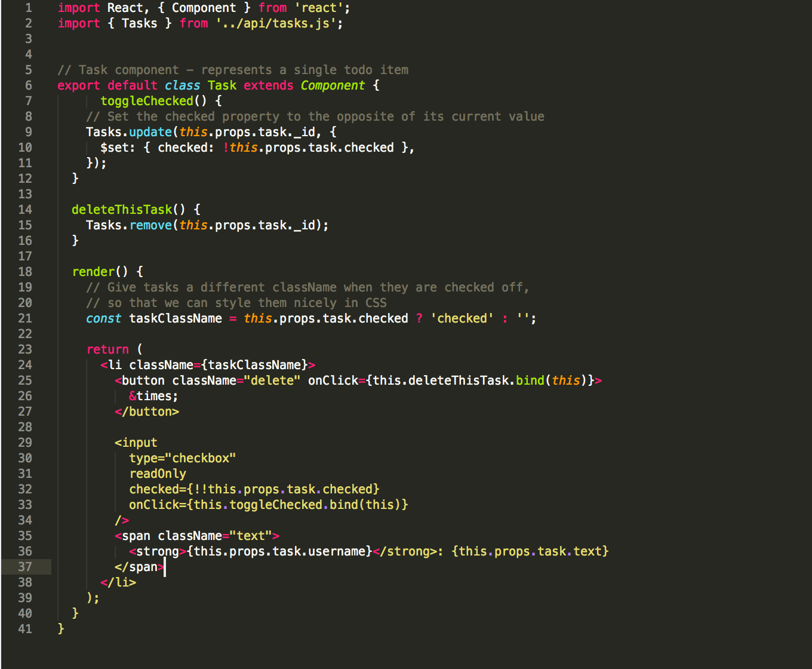Click the 'Component' keyword on line 6

coord(333,85)
